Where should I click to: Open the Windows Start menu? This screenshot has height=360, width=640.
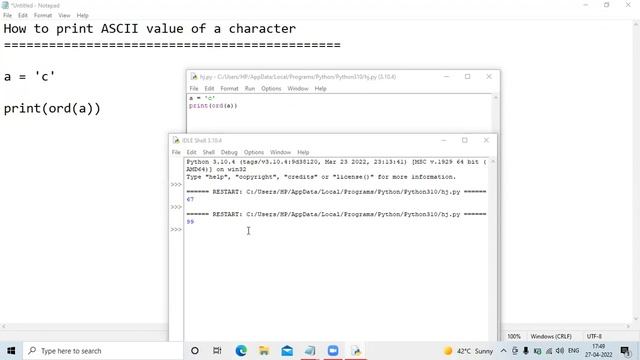point(11,351)
